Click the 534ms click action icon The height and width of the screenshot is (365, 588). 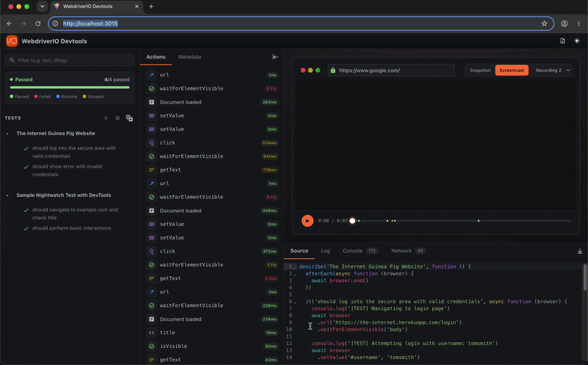coord(151,142)
